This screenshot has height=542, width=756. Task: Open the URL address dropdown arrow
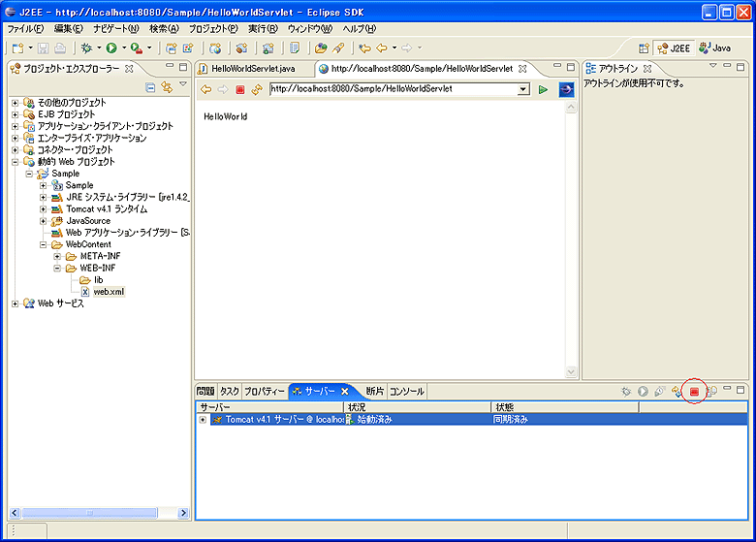pyautogui.click(x=523, y=89)
